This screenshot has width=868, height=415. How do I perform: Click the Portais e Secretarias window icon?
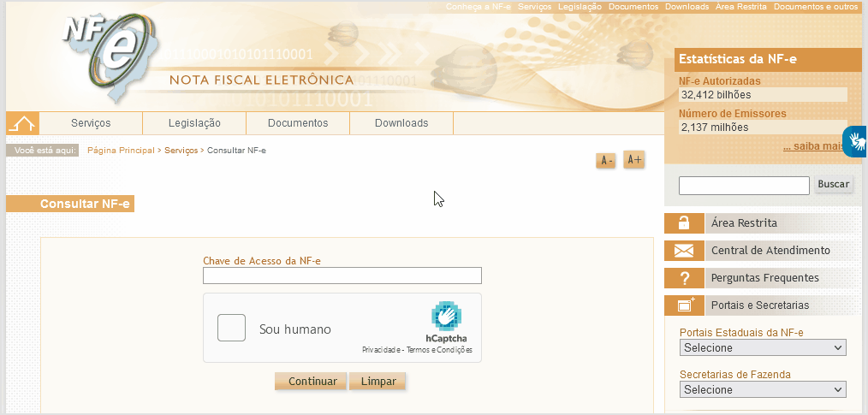pyautogui.click(x=684, y=305)
